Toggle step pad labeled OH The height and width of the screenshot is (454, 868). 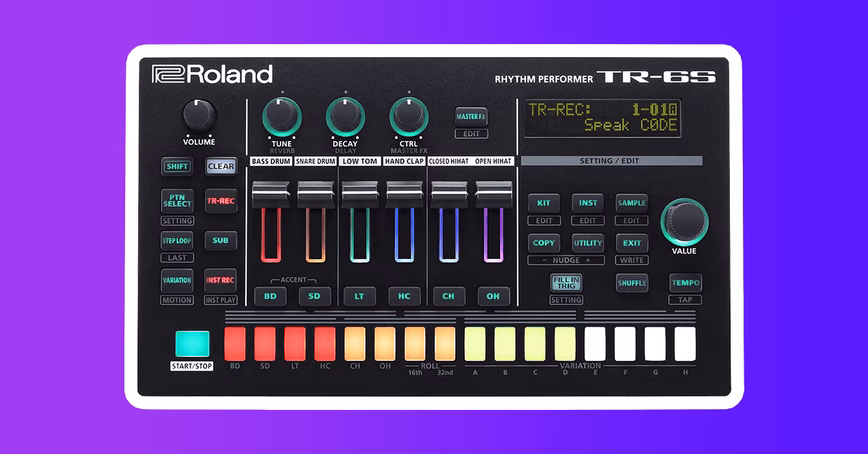pyautogui.click(x=385, y=344)
